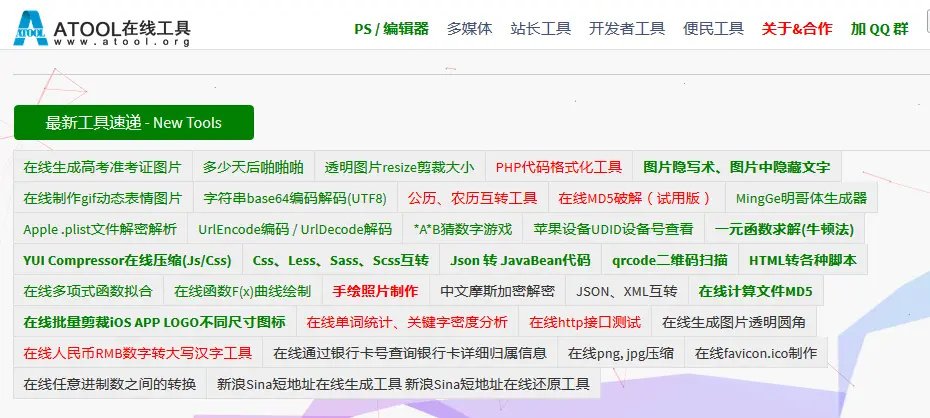Open 在线计算文件MD5 tool
The width and height of the screenshot is (930, 418).
(756, 291)
